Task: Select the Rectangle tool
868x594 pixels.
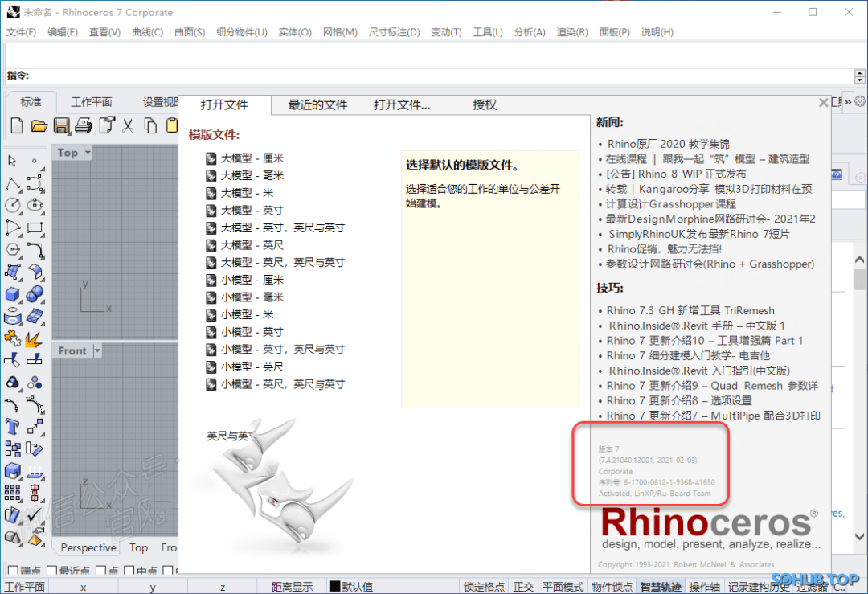Action: tap(35, 227)
